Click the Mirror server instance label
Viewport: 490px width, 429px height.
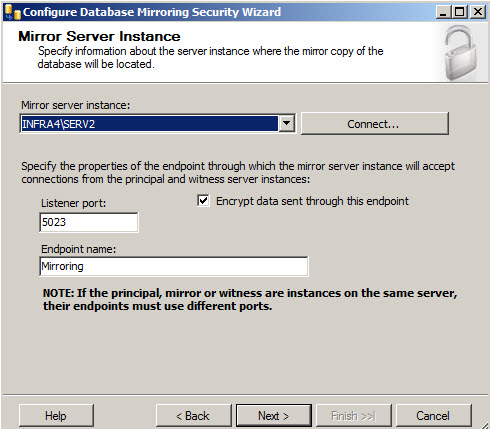(76, 105)
